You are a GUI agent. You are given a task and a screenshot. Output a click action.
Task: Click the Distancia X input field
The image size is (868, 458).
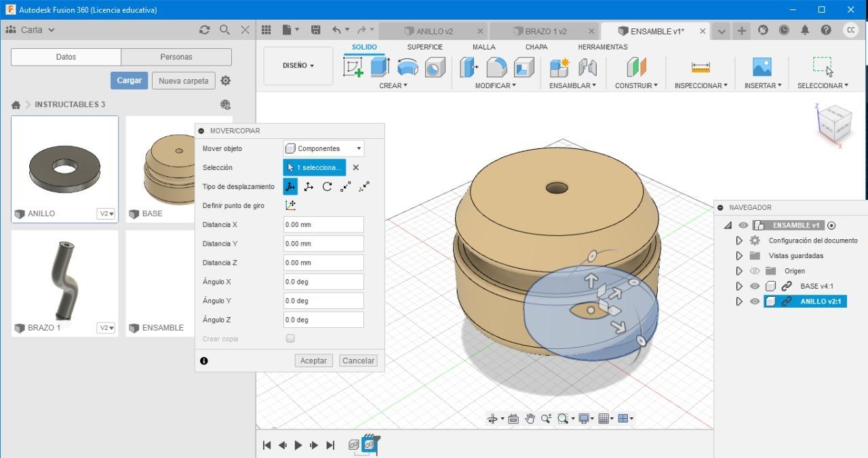pyautogui.click(x=323, y=224)
